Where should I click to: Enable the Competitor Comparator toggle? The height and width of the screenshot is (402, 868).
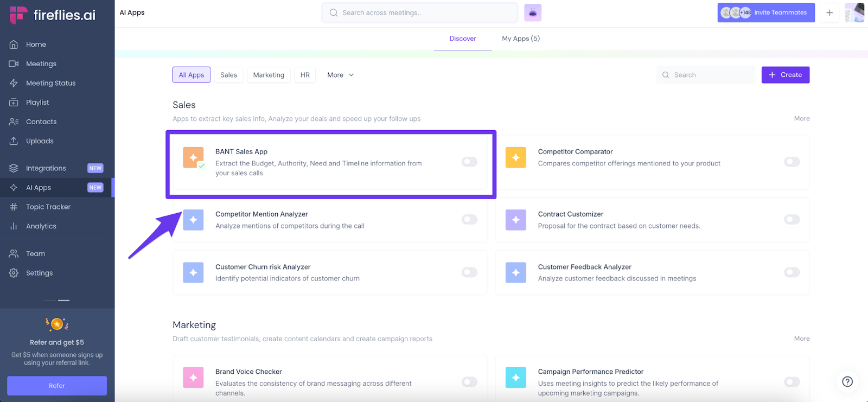point(792,162)
